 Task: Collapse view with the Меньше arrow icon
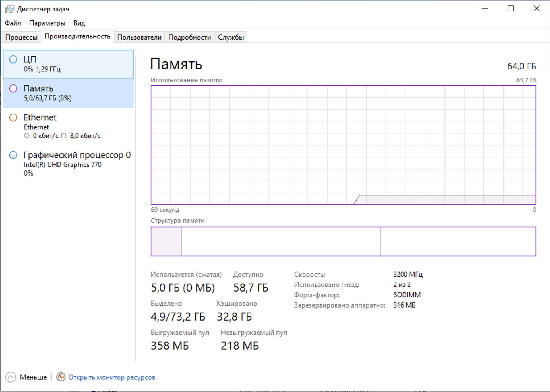point(11,377)
